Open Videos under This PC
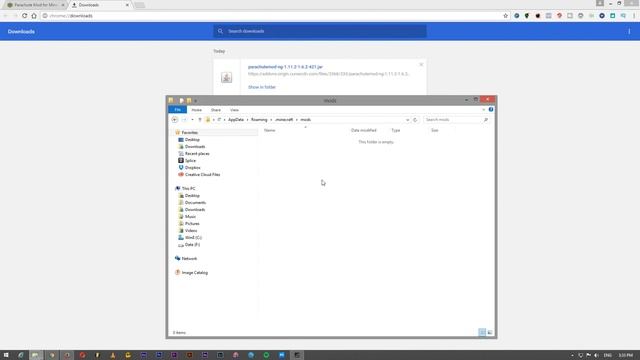640x360 pixels. [191, 230]
